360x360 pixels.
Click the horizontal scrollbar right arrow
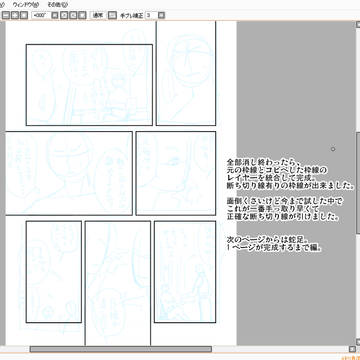coord(352,349)
